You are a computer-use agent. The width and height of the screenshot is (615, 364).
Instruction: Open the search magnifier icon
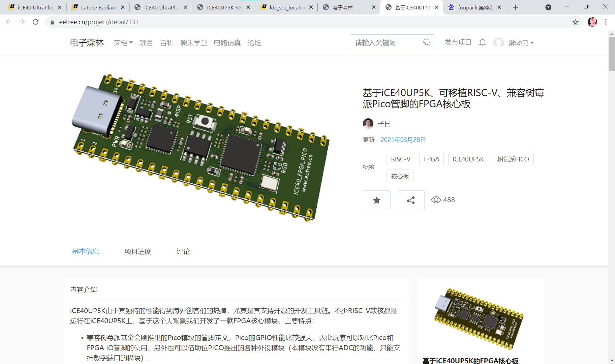click(x=426, y=42)
